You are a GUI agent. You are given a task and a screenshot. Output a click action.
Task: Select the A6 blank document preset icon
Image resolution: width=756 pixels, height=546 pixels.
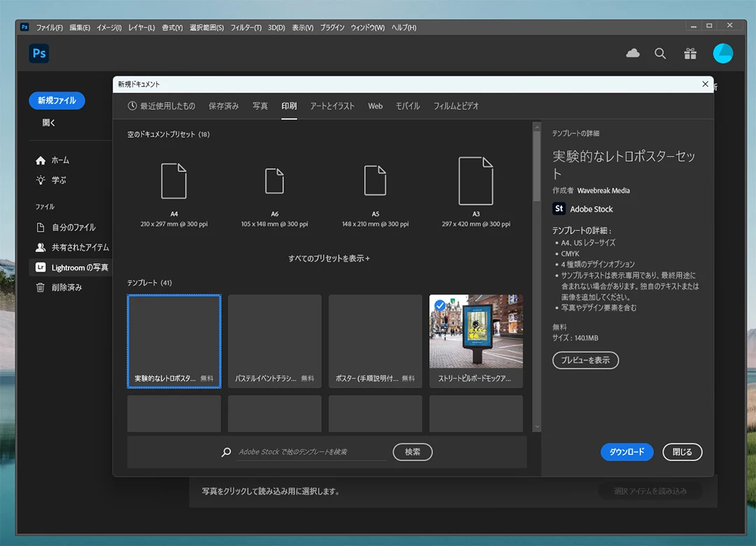[274, 181]
